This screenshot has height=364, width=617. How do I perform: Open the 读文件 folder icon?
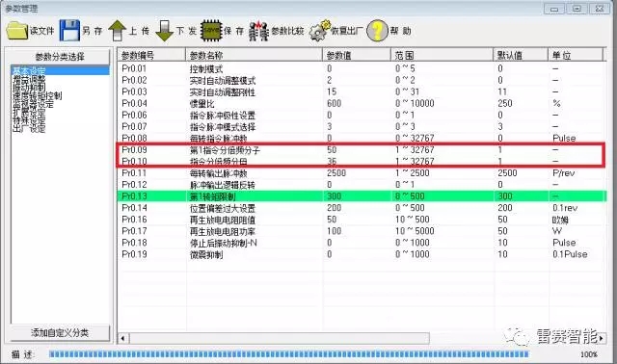(17, 31)
